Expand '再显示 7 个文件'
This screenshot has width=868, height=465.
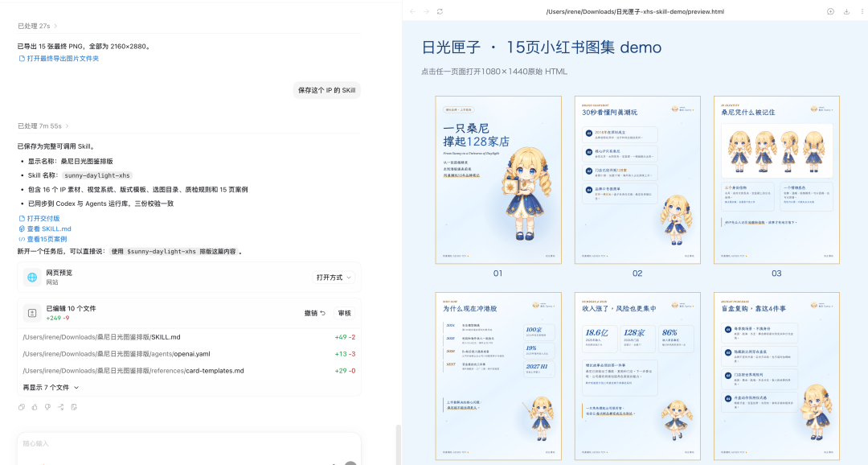coord(51,388)
